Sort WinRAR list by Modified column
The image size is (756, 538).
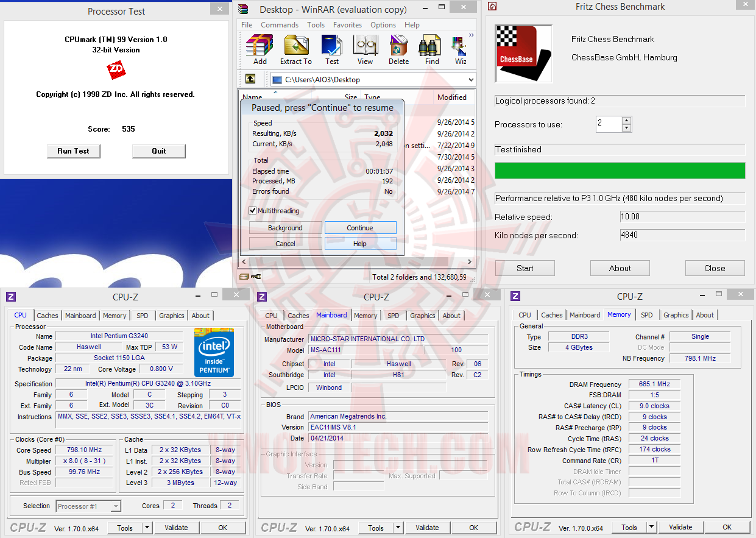click(452, 97)
